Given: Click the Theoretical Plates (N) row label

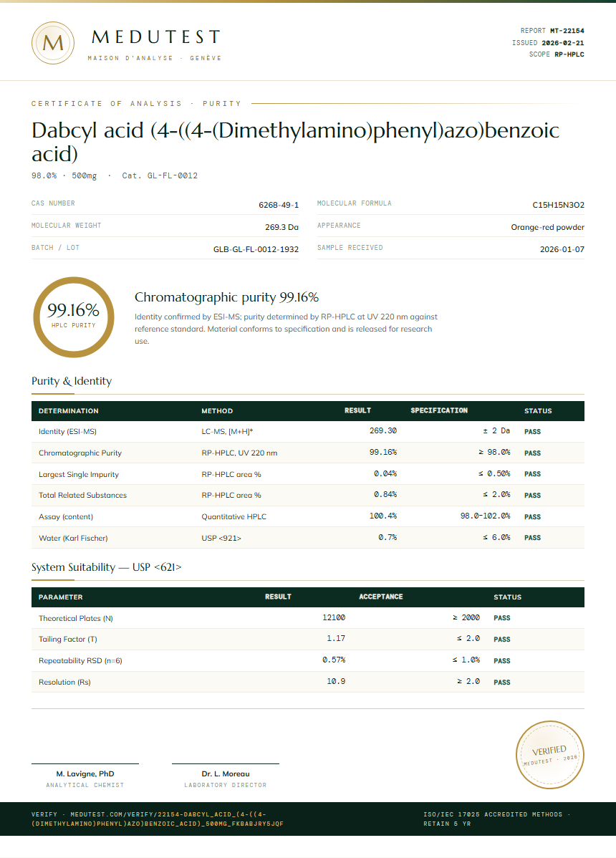Looking at the screenshot, I should coord(75,618).
